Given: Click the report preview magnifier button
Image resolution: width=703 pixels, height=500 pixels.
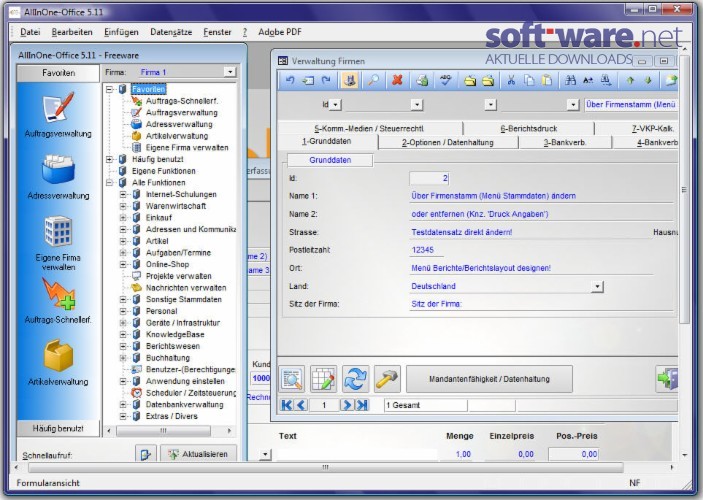Looking at the screenshot, I should (x=292, y=379).
